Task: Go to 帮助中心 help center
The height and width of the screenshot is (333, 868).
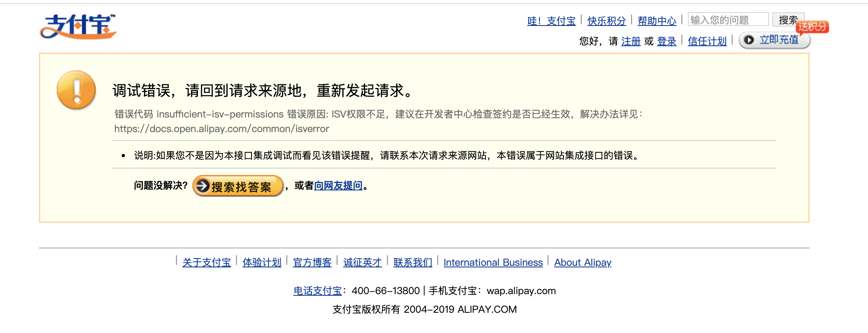Action: (x=657, y=21)
